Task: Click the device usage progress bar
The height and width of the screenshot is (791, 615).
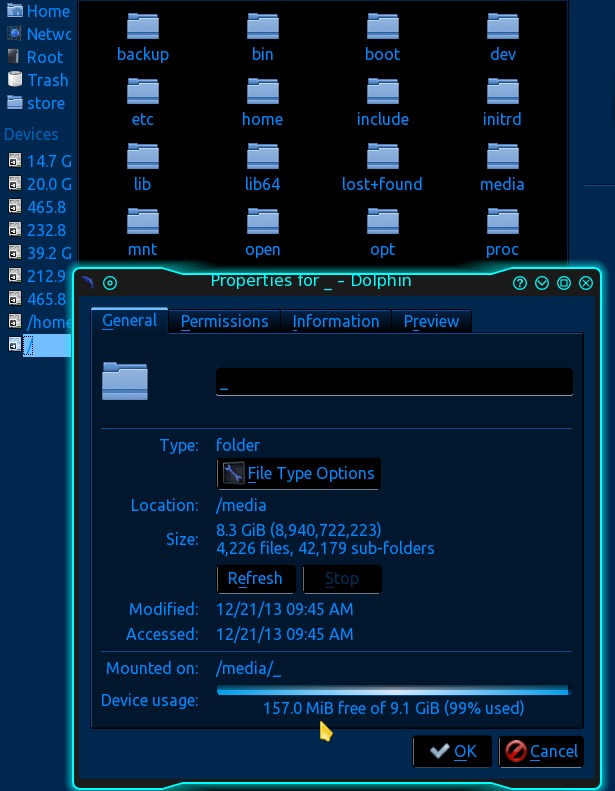Action: coord(394,691)
